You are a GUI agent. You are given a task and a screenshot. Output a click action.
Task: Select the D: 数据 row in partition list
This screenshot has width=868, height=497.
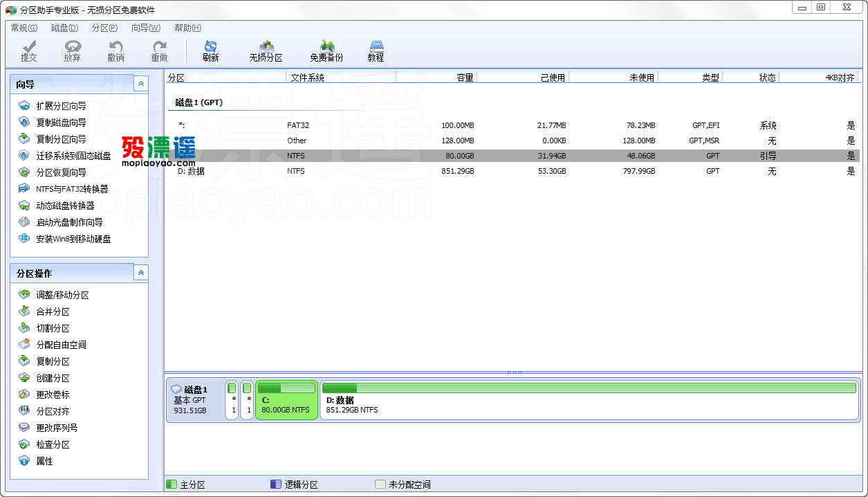[513, 171]
